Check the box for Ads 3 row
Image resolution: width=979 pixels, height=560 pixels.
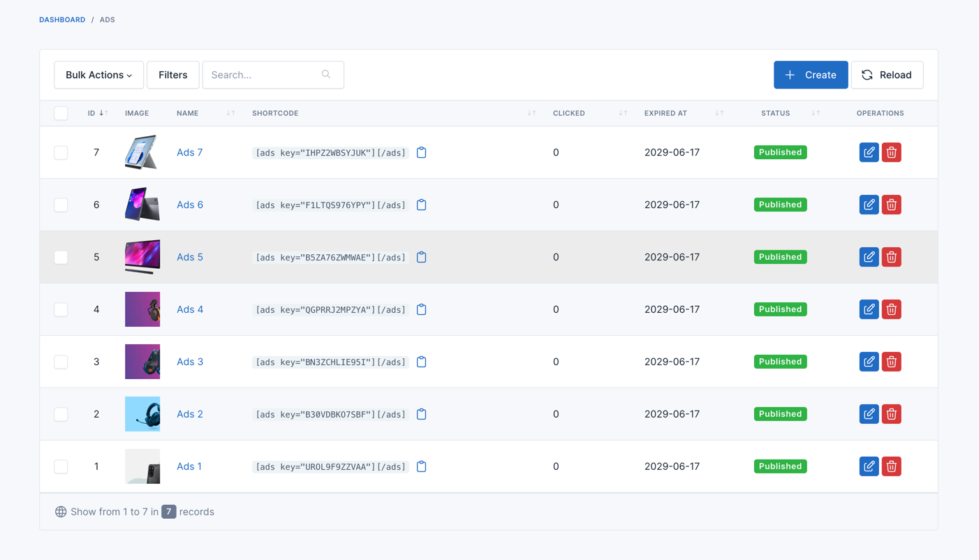pos(61,362)
